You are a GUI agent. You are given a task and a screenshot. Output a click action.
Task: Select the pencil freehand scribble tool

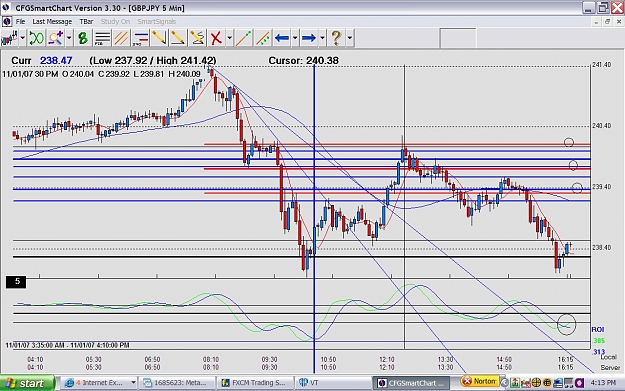click(x=197, y=38)
